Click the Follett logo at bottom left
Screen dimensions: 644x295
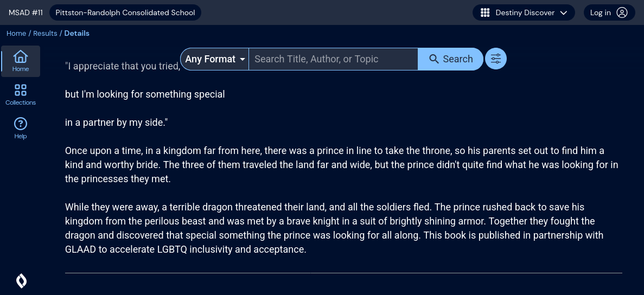21,280
